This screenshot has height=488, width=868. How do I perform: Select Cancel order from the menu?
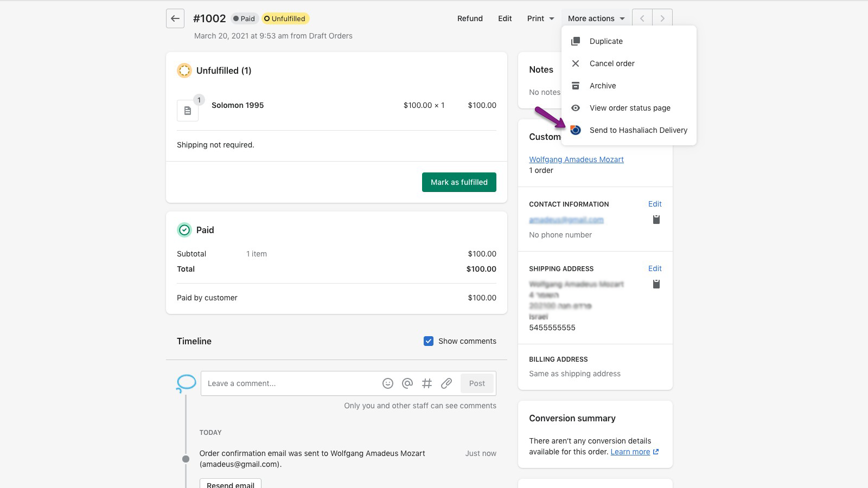click(x=612, y=63)
